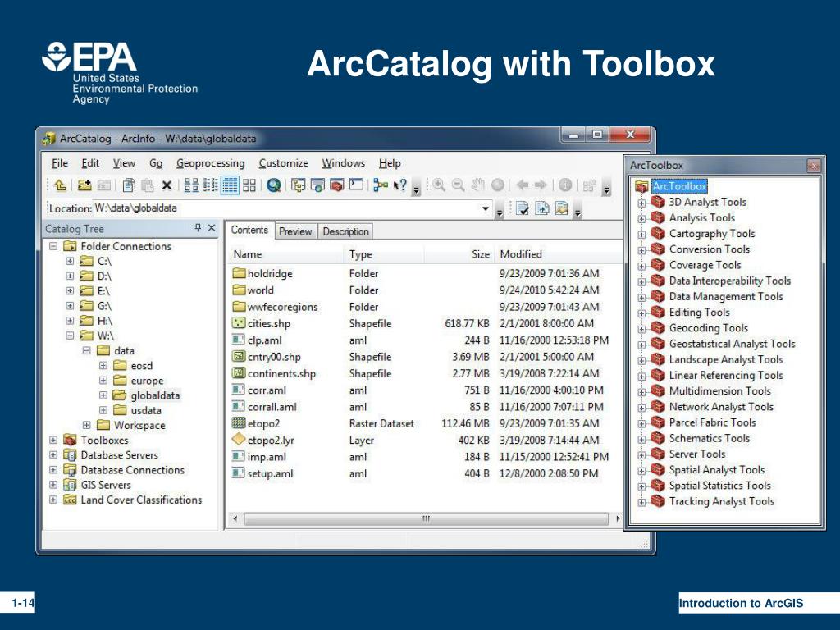Switch to Details view
840x630 pixels.
(x=230, y=185)
